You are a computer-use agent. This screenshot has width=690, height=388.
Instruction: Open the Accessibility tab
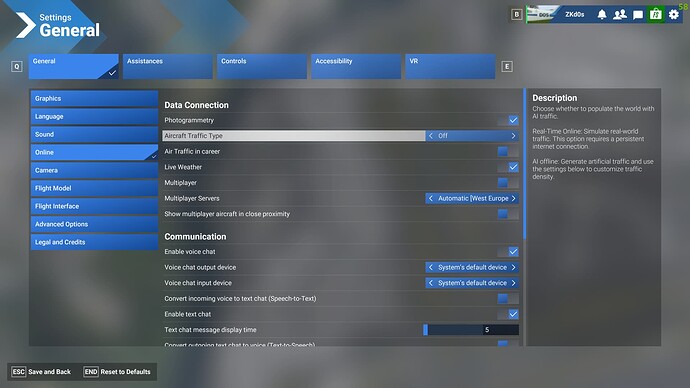[x=356, y=66]
